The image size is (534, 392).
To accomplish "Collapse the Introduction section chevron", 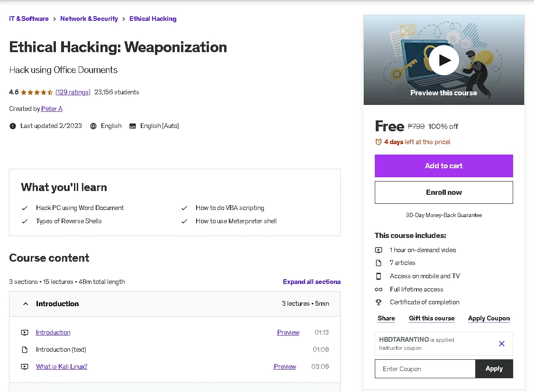I will pos(26,304).
